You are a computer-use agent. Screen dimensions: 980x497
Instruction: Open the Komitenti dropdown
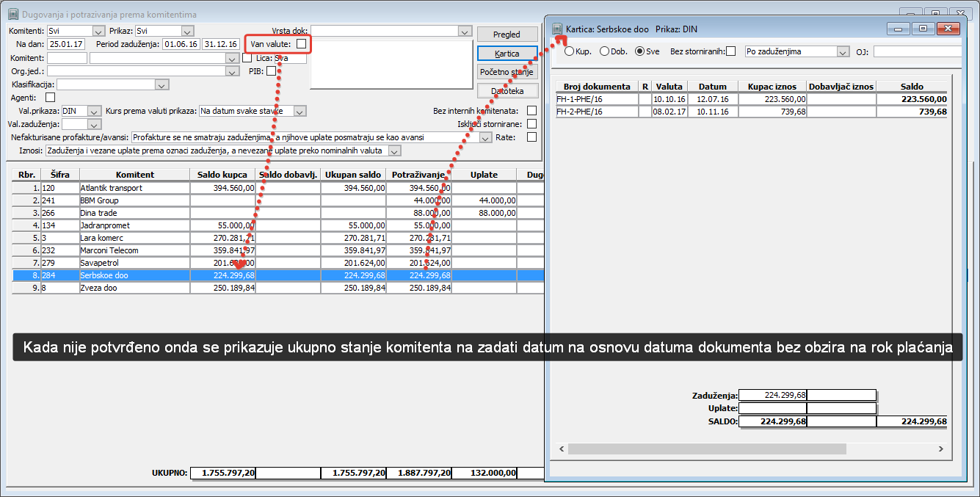pyautogui.click(x=98, y=31)
